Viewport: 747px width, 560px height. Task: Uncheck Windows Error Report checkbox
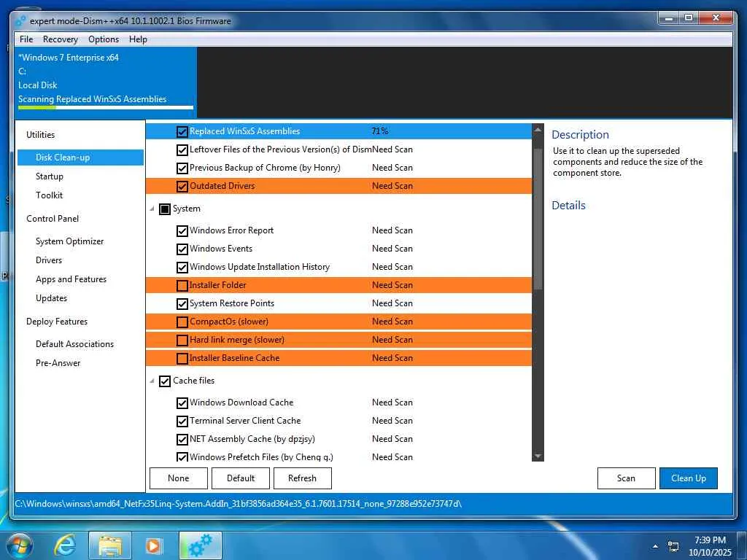pos(182,231)
